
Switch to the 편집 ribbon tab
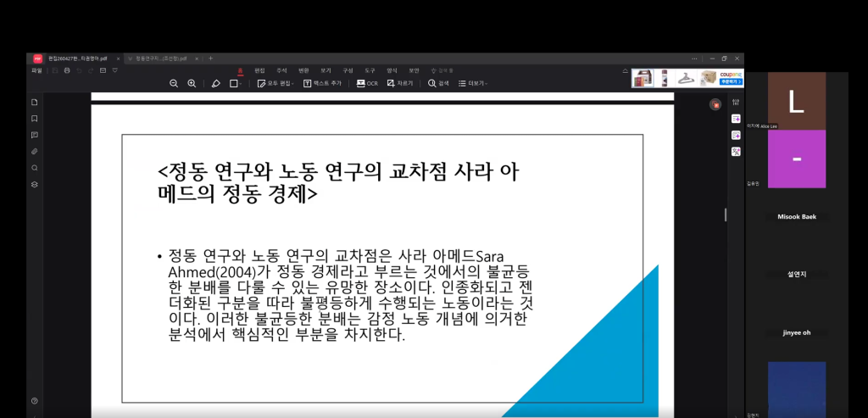tap(259, 71)
